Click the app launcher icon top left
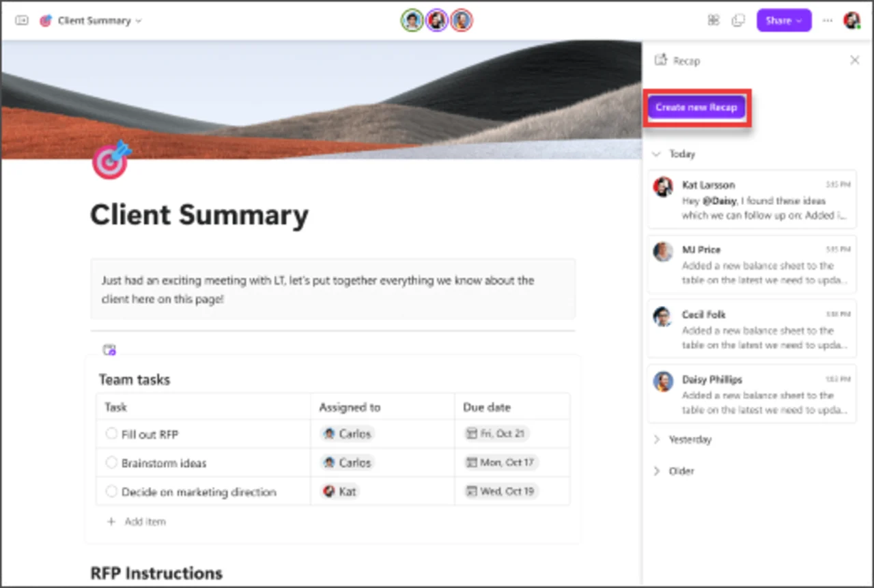Viewport: 874px width, 588px height. coord(21,20)
